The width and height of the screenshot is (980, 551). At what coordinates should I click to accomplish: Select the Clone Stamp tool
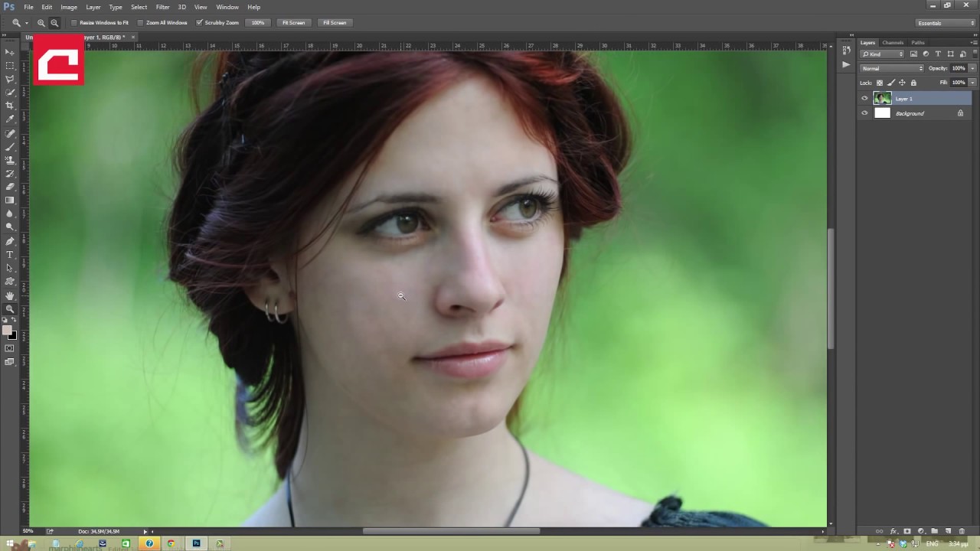click(x=10, y=160)
